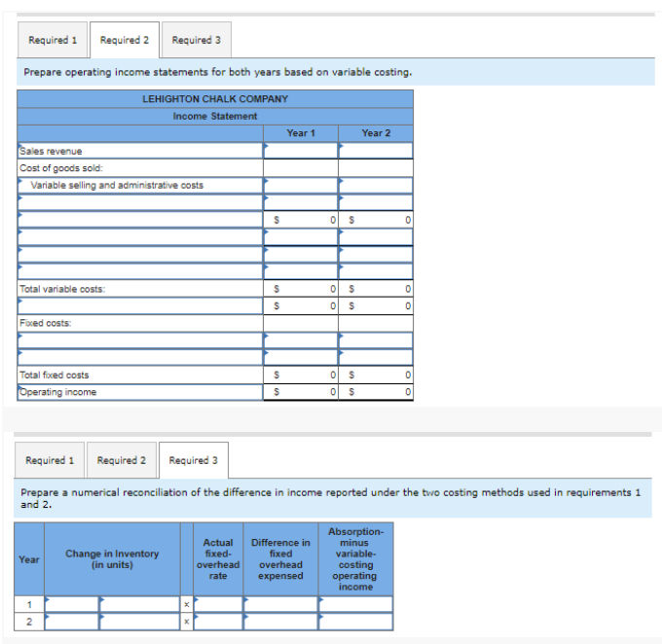Click Actual fixed-overhead rate field for Year 2
This screenshot has width=662, height=644.
(218, 622)
